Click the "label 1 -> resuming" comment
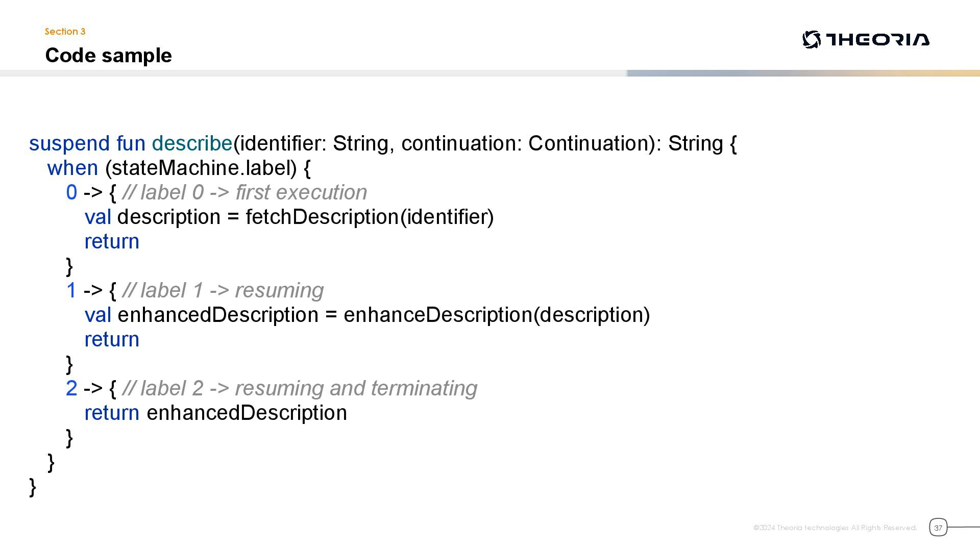Screen dimensions: 980x551 pos(224,290)
